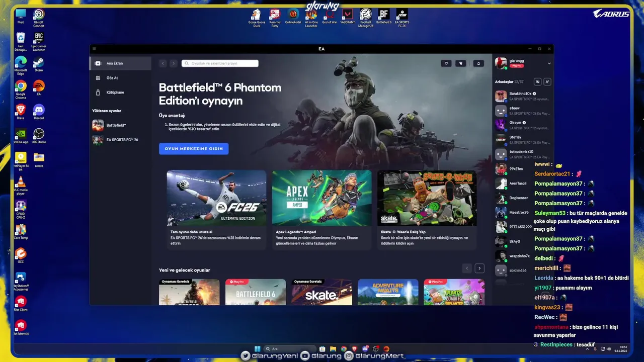Image resolution: width=644 pixels, height=362 pixels.
Task: Expand the system tray hidden icons chevron
Action: [x=587, y=348]
